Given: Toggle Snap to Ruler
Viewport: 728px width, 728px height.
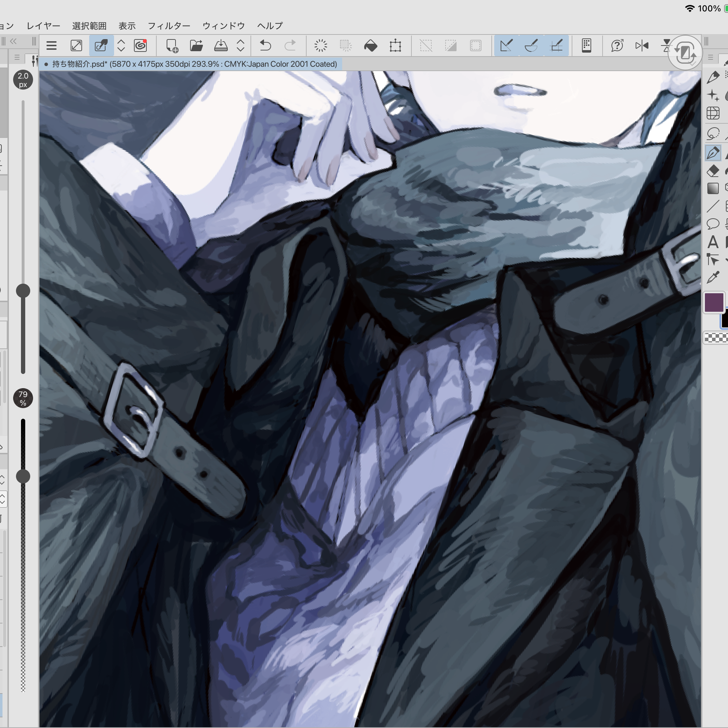Looking at the screenshot, I should (506, 45).
